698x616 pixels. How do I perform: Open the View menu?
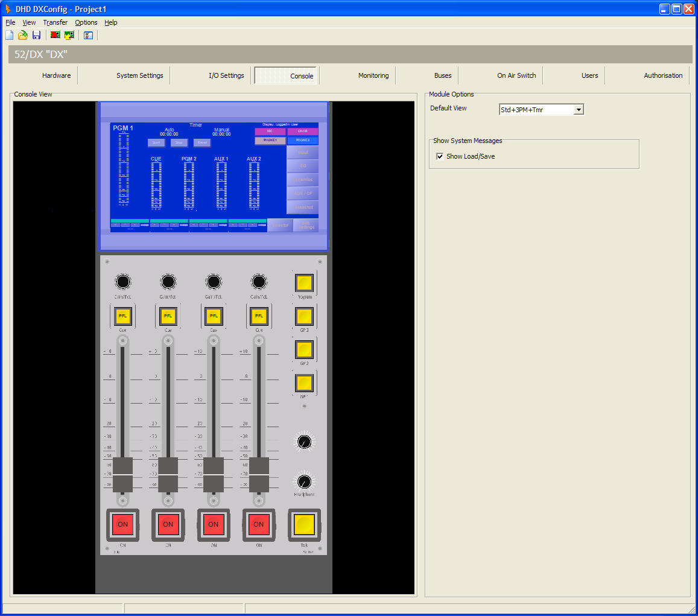(29, 22)
